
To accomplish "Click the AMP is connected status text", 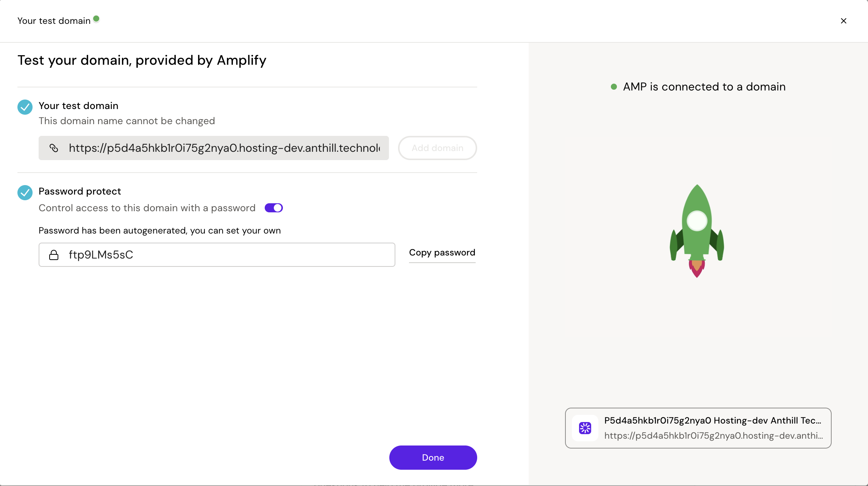I will pyautogui.click(x=704, y=87).
